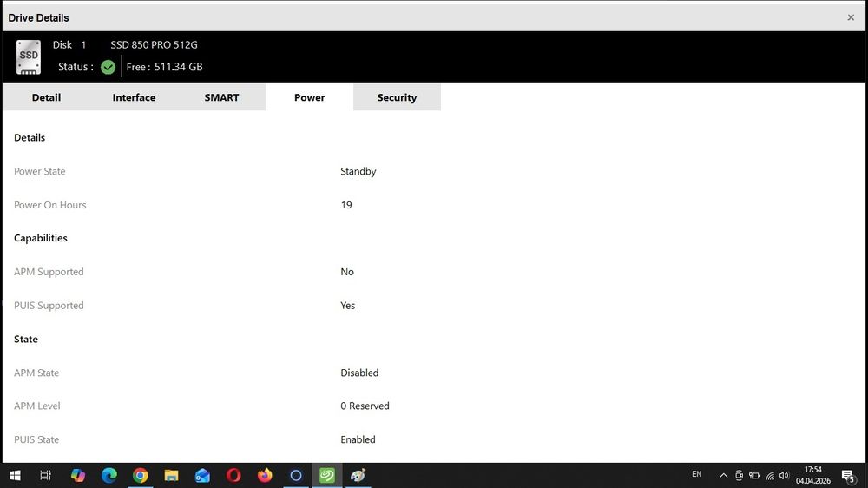Select the SMART tab
This screenshot has width=868, height=488.
tap(221, 97)
